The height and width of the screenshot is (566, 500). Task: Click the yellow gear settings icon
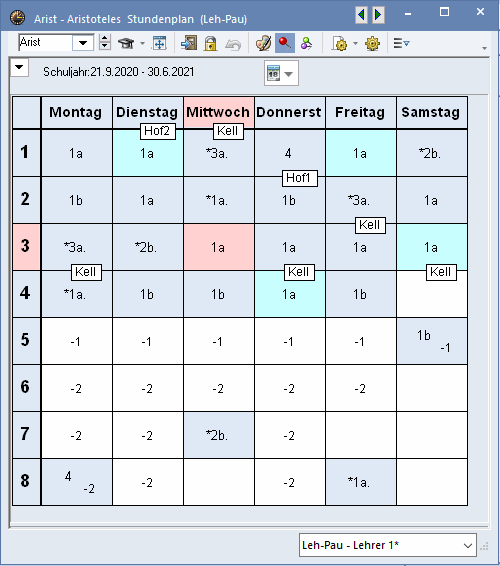coord(372,43)
